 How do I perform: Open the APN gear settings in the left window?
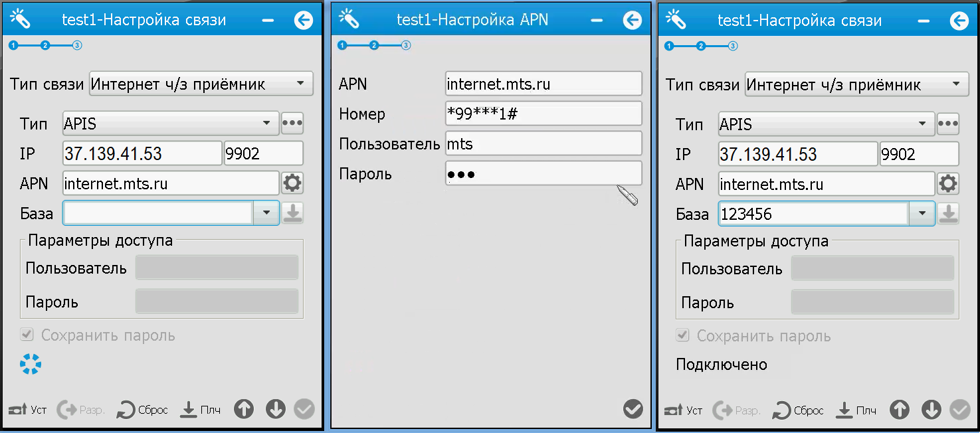(292, 183)
